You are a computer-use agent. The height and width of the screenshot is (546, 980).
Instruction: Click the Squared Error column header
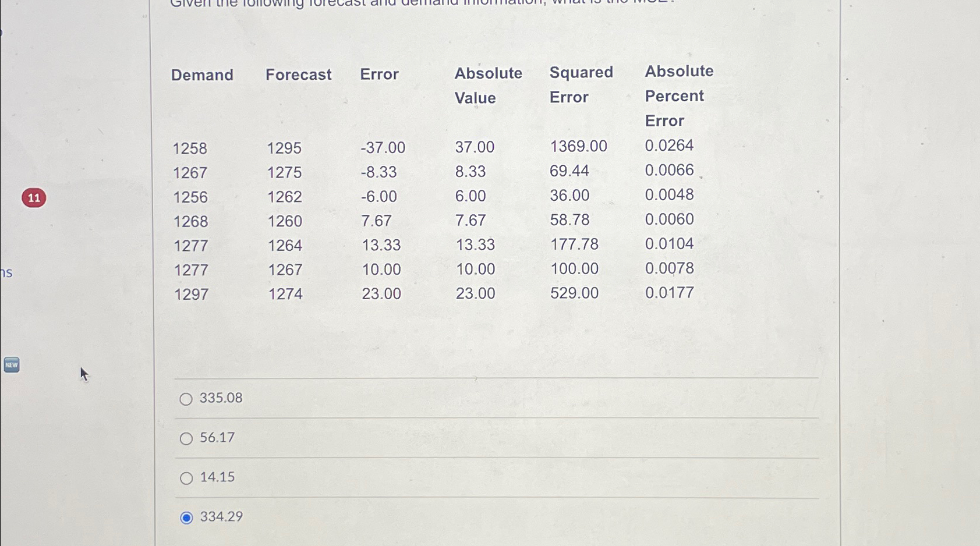pos(581,85)
